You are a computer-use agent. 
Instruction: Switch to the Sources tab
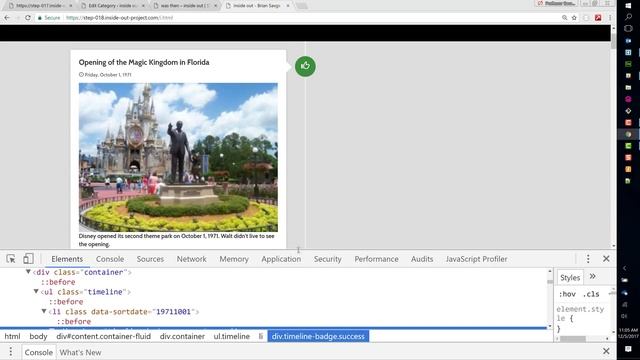point(150,259)
